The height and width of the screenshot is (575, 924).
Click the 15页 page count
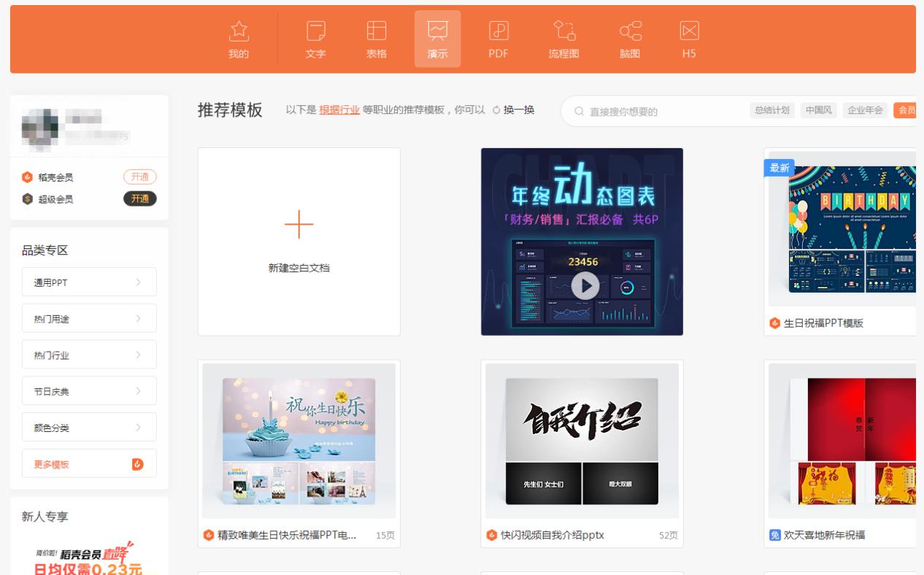(385, 536)
